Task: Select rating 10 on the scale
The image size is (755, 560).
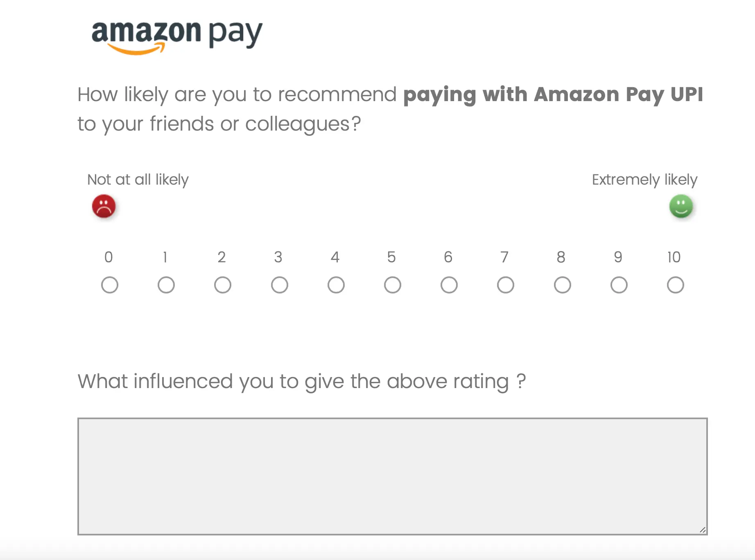Action: coord(675,284)
